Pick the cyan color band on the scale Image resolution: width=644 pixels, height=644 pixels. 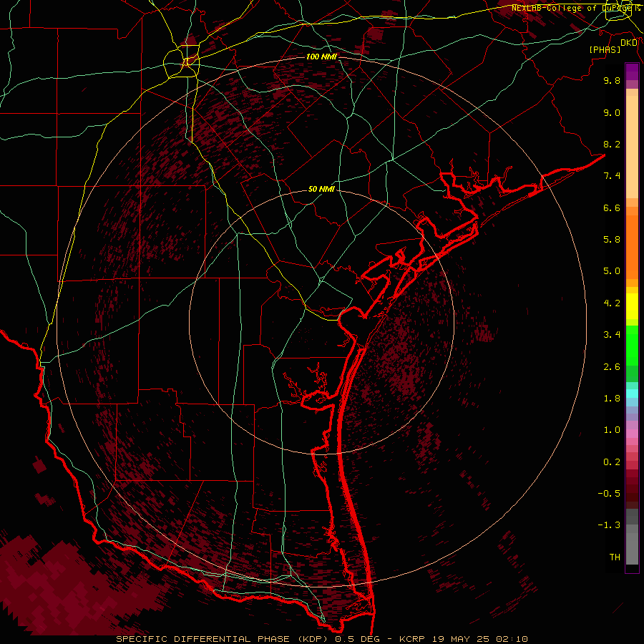632,394
